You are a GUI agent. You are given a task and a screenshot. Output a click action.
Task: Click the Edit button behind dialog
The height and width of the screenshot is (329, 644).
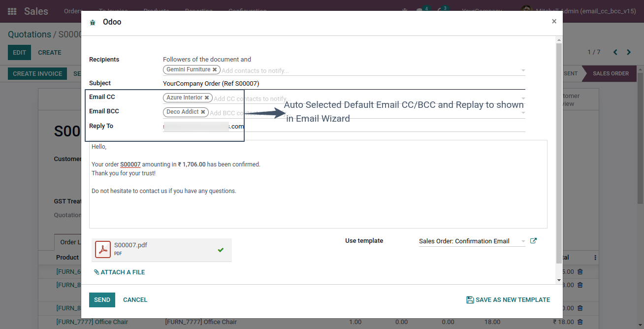pos(19,53)
